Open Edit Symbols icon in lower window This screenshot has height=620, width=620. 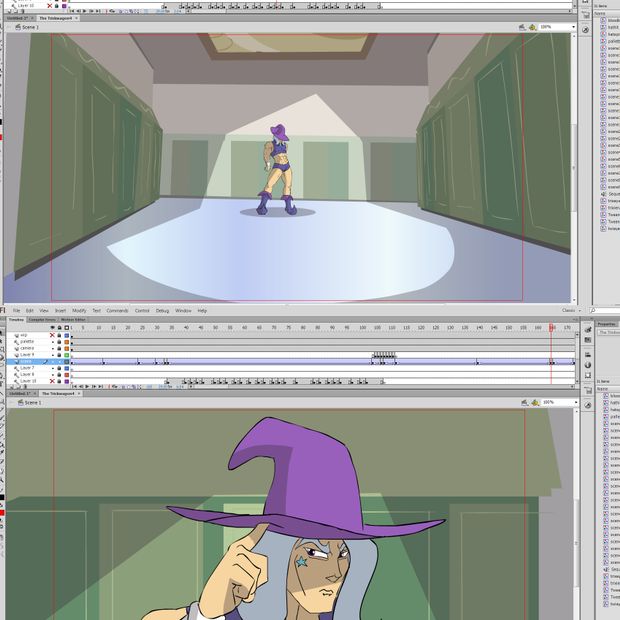tap(535, 403)
